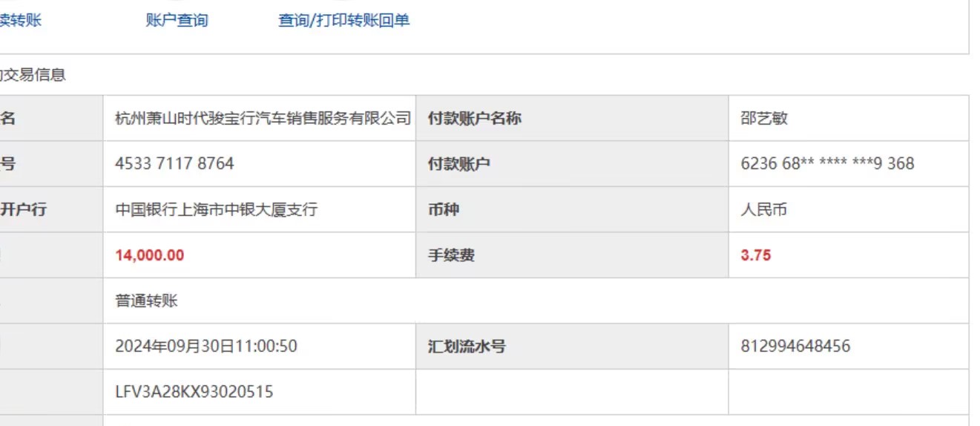Image resolution: width=980 pixels, height=426 pixels.
Task: Click currency value 人民币
Action: 764,209
